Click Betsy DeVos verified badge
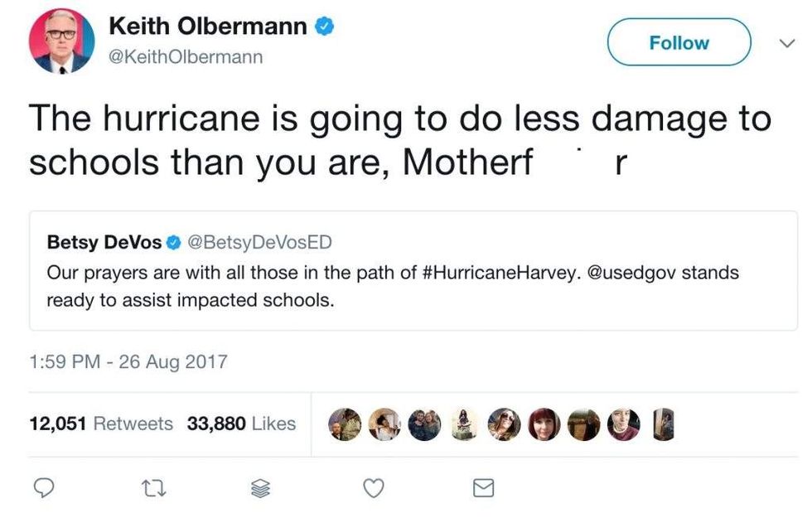 pos(174,243)
